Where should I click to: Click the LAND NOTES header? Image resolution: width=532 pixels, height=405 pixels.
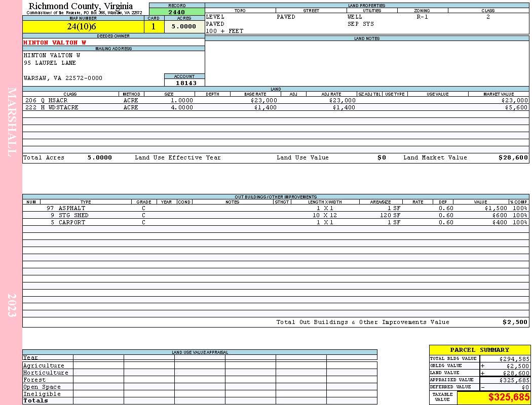pos(367,38)
